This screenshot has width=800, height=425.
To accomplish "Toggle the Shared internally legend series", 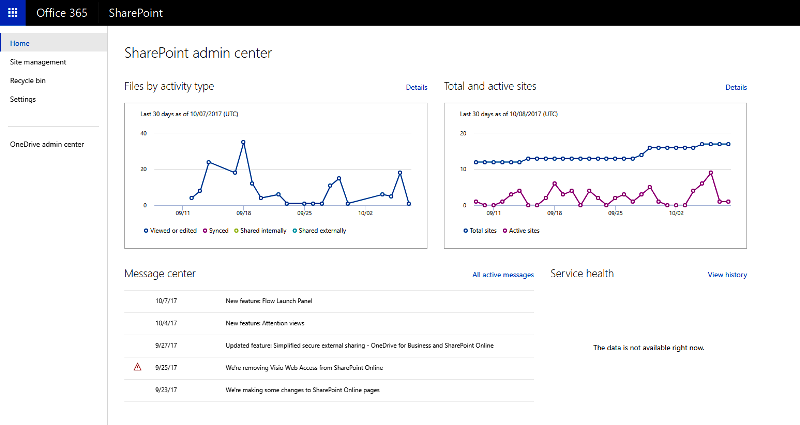I will click(x=235, y=230).
